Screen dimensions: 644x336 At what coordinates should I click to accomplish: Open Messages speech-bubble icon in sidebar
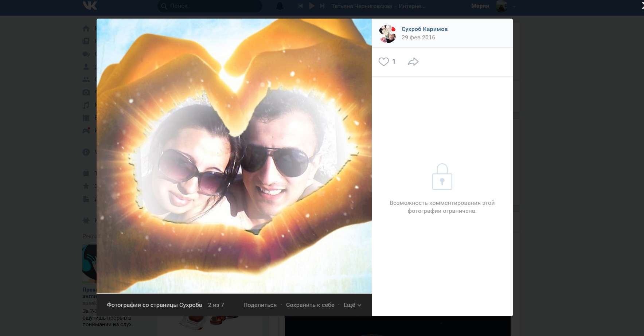(x=86, y=54)
